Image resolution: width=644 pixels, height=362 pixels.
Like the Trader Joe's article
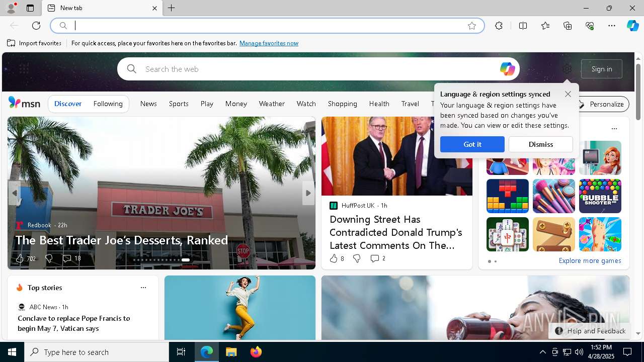click(20, 258)
